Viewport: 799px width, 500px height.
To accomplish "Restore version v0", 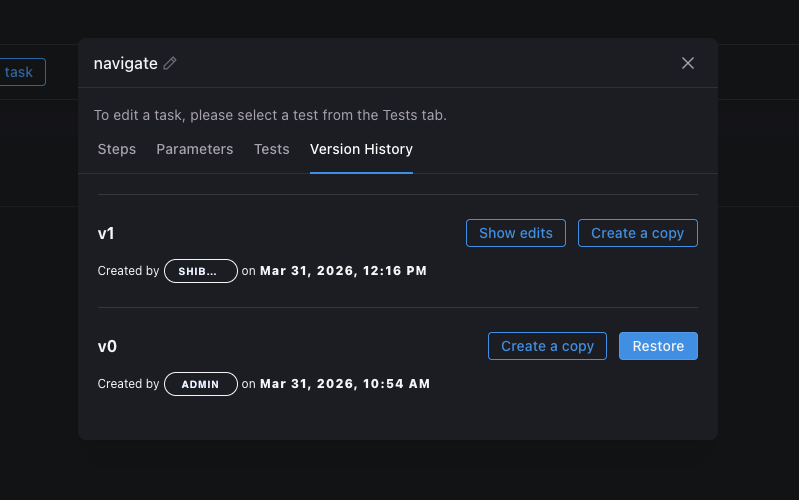I will (x=658, y=346).
